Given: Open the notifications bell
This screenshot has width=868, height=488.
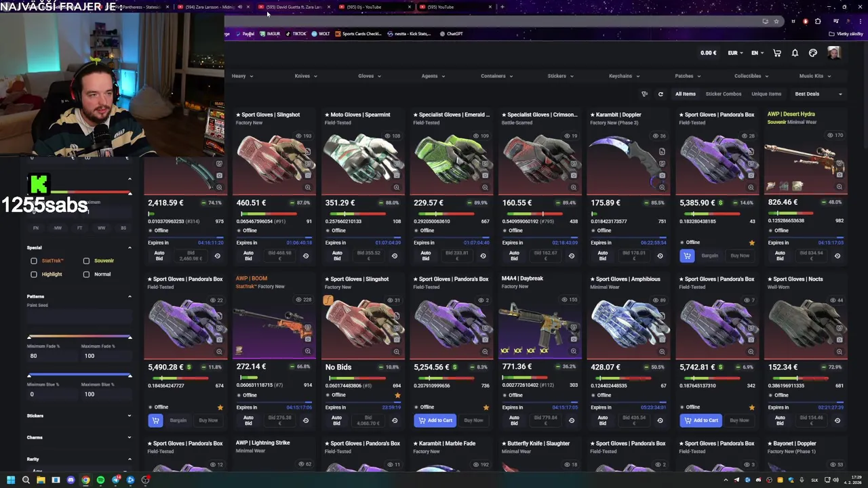Looking at the screenshot, I should point(795,53).
